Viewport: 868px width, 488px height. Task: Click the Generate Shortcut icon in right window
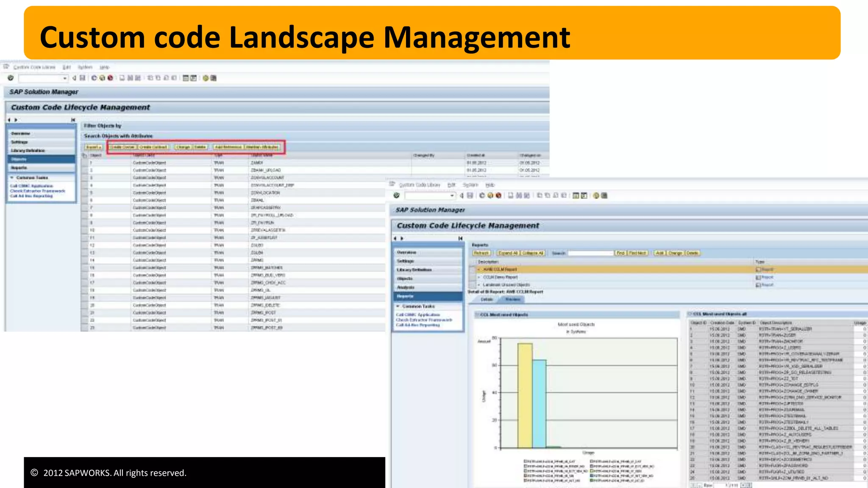click(584, 195)
